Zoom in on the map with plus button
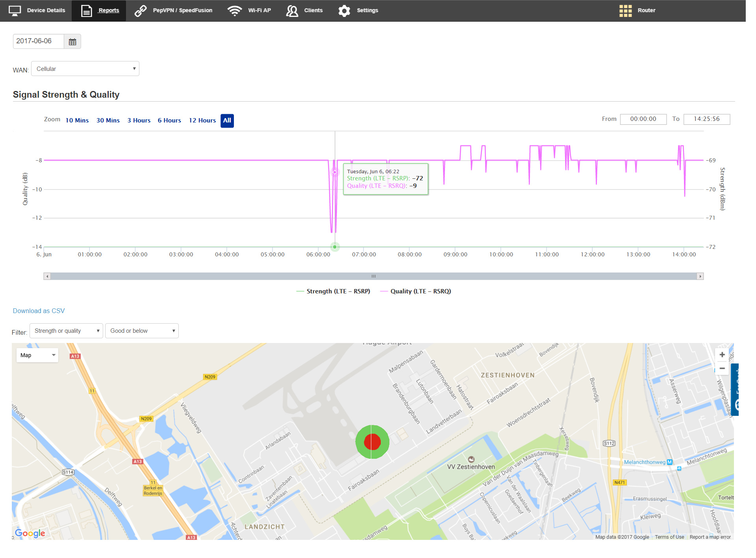The height and width of the screenshot is (558, 756). 722,355
